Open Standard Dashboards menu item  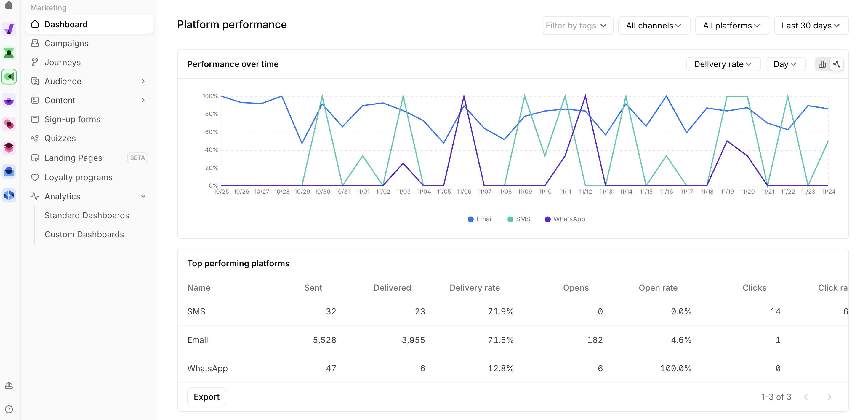(x=87, y=215)
